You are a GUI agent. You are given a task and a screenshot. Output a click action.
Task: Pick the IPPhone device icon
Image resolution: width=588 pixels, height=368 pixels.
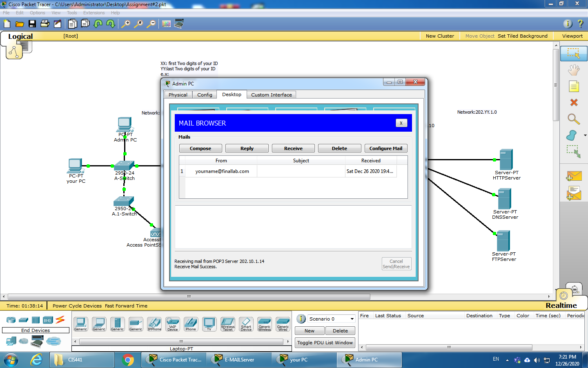pyautogui.click(x=154, y=324)
